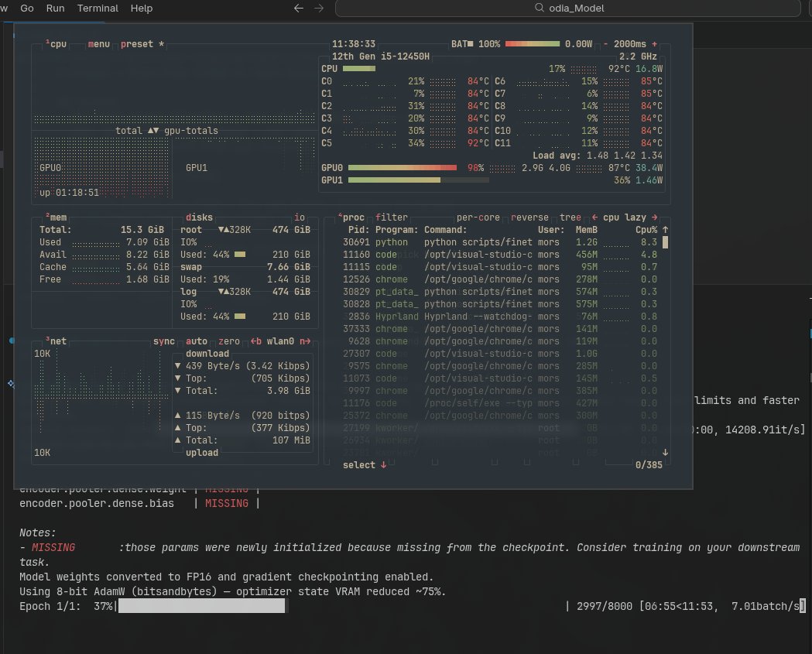The image size is (812, 654).
Task: Toggle process tree view
Action: point(570,217)
